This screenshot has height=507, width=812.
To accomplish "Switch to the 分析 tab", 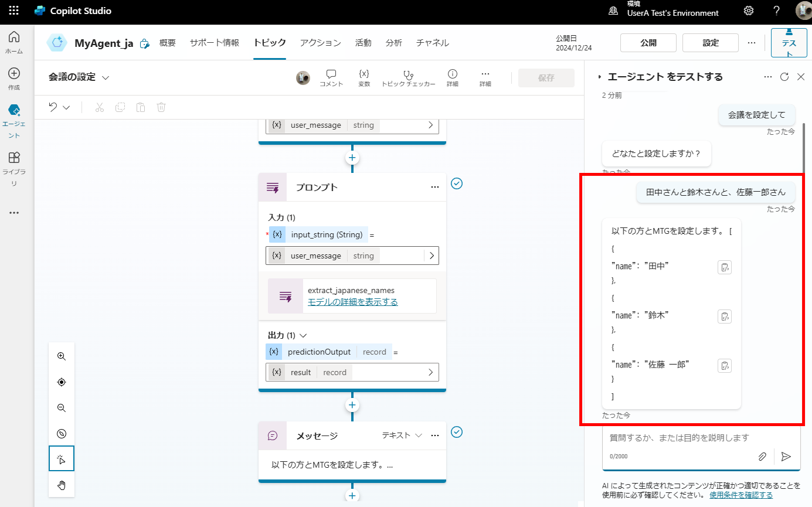I will [393, 43].
